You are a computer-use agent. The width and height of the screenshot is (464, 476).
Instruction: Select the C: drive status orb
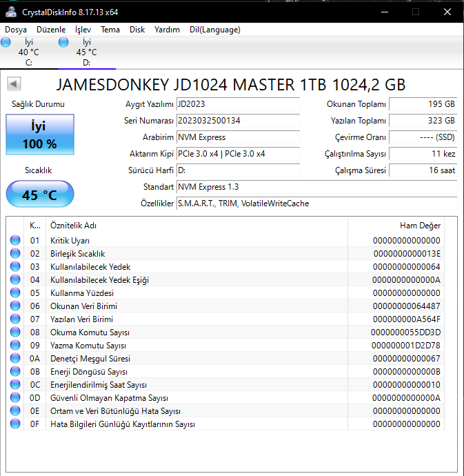pos(6,43)
